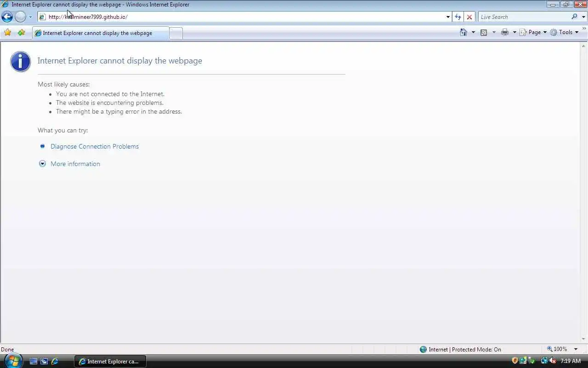Screen dimensions: 588x368
Task: Click inside the Live Search box
Action: pyautogui.click(x=524, y=17)
